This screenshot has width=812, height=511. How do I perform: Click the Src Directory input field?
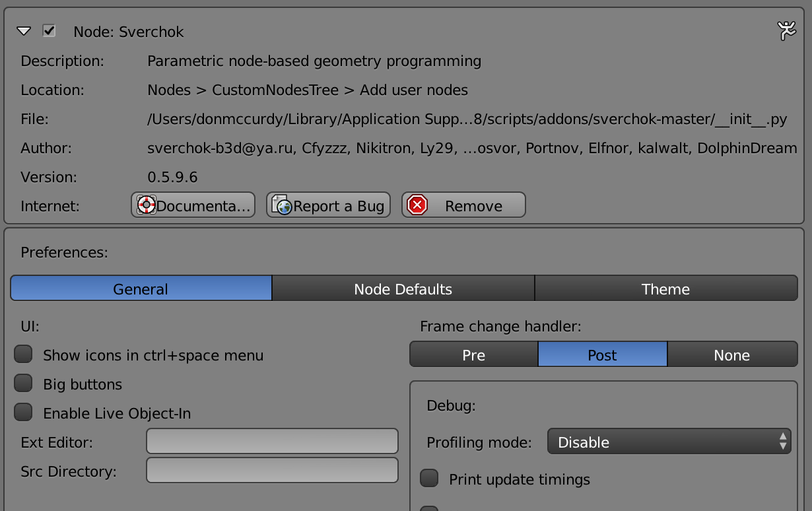[272, 470]
